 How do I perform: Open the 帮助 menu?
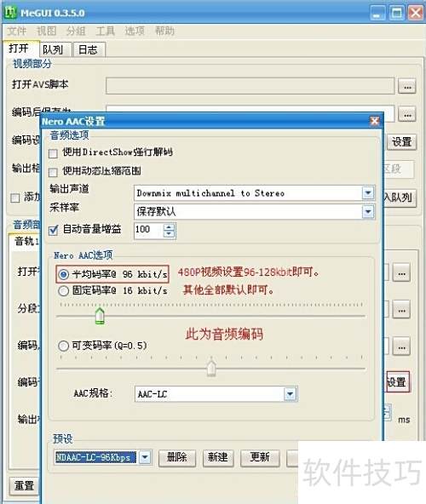164,31
